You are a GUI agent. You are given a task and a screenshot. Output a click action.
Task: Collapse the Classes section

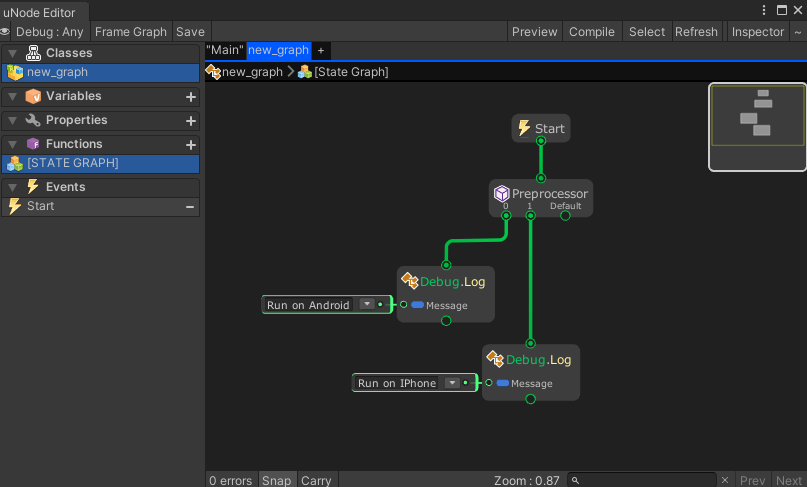(x=12, y=53)
